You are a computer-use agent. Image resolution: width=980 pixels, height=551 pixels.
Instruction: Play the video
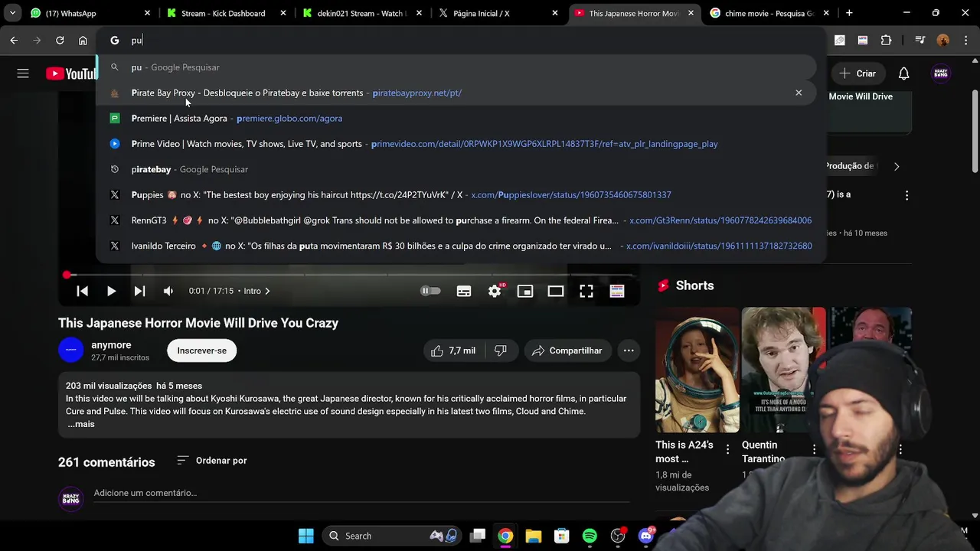coord(111,291)
